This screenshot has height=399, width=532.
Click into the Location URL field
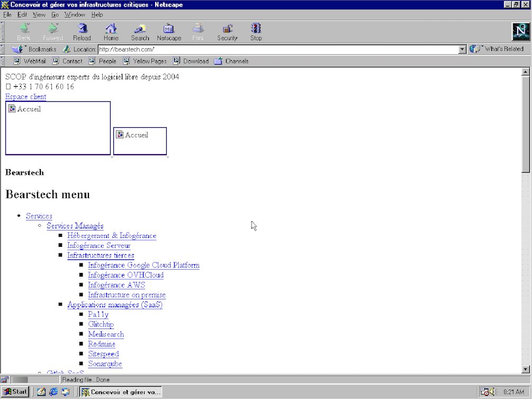pyautogui.click(x=278, y=49)
